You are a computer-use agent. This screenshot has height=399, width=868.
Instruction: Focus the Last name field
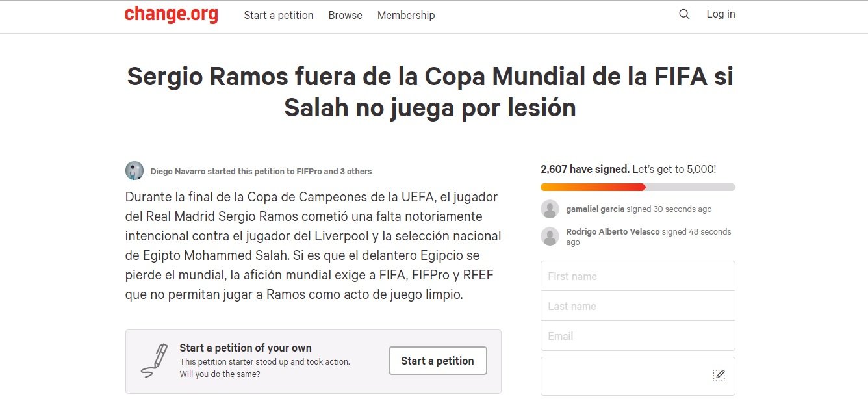click(637, 306)
